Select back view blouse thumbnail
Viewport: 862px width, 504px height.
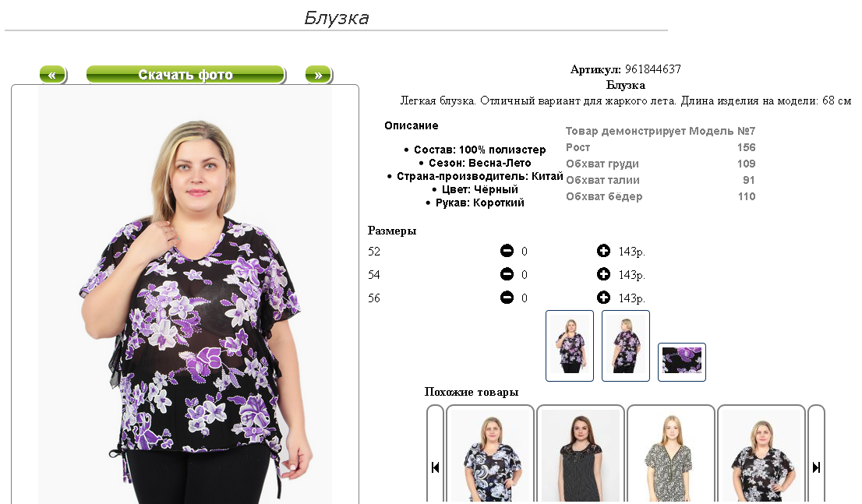click(x=626, y=346)
